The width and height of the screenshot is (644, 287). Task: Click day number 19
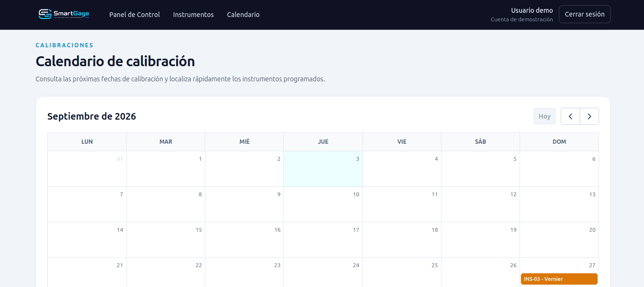pos(513,230)
